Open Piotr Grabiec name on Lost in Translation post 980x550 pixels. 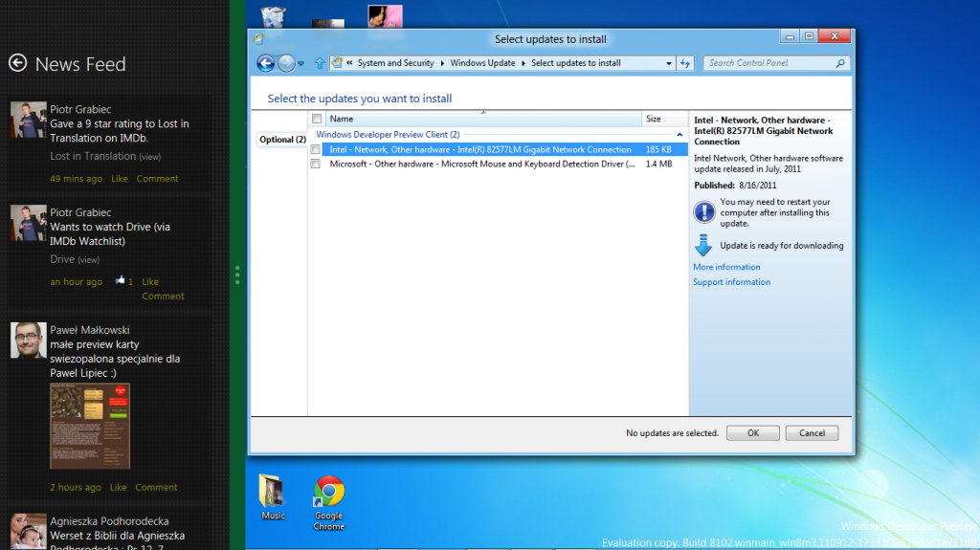(80, 109)
